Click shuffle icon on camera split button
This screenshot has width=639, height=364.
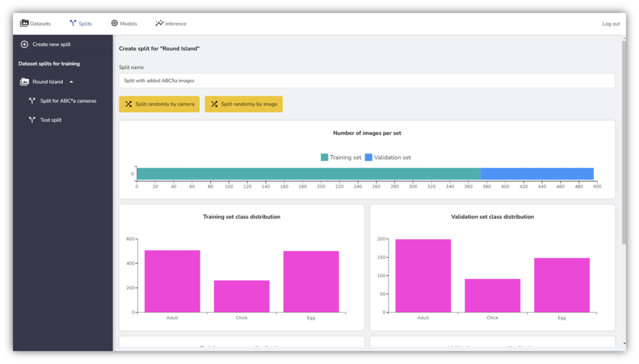[x=129, y=104]
